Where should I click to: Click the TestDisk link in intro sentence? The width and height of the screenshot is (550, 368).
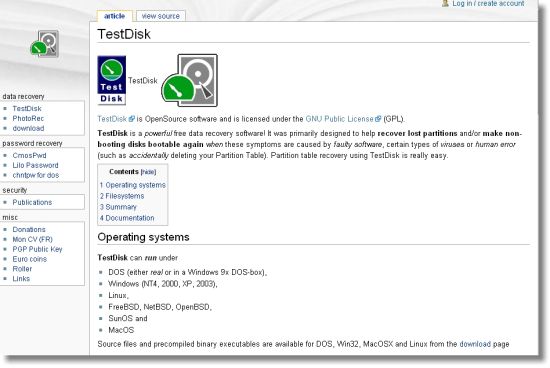pyautogui.click(x=112, y=119)
